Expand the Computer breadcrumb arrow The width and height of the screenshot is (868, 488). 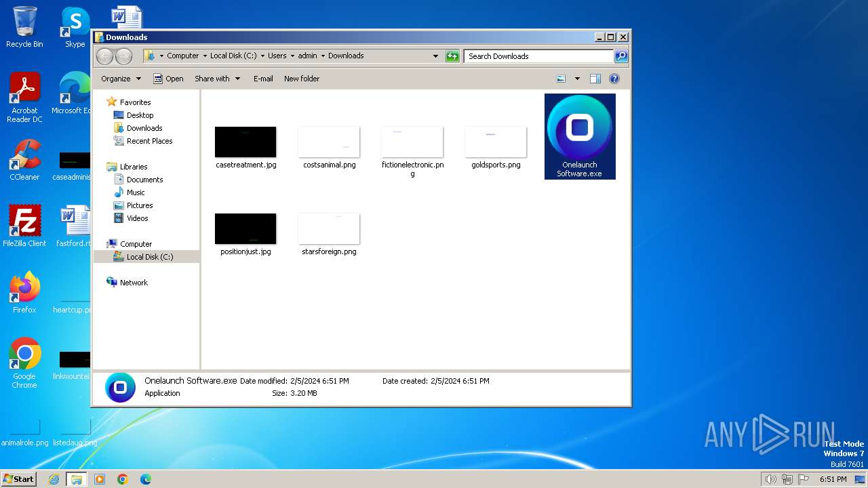click(205, 56)
